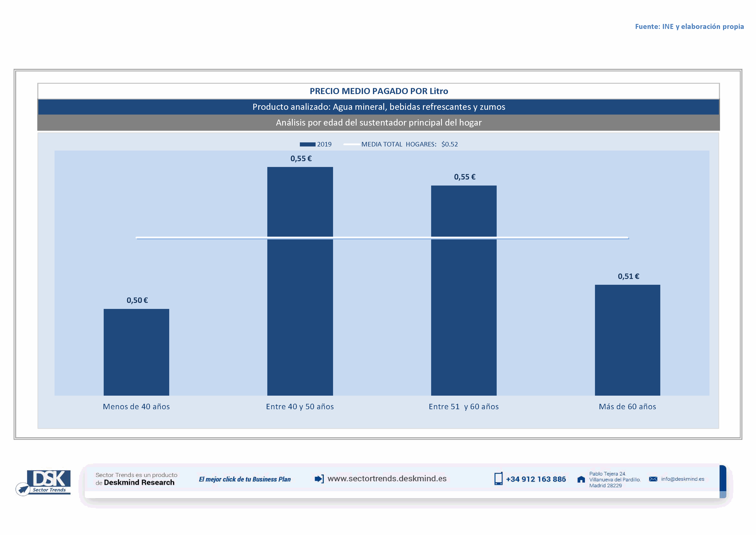Click the 0,50 € data label

click(137, 301)
